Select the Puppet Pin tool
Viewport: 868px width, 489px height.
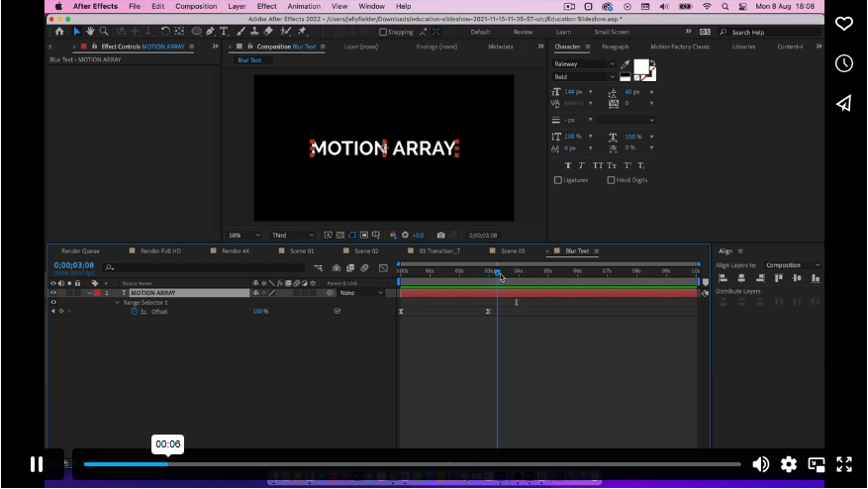click(302, 32)
